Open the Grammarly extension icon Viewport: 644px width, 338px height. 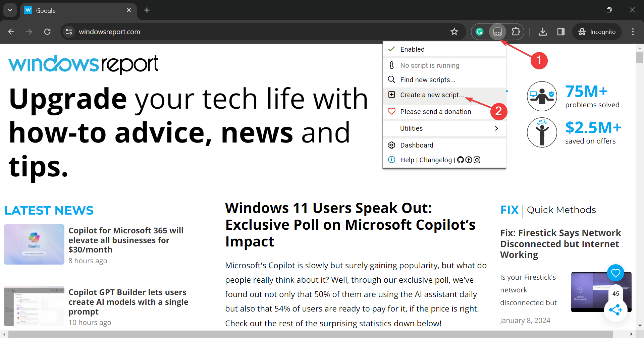point(480,32)
